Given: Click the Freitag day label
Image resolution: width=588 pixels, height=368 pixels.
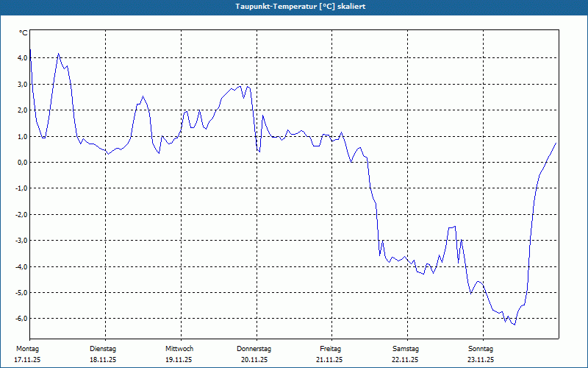Looking at the screenshot, I should point(330,349).
